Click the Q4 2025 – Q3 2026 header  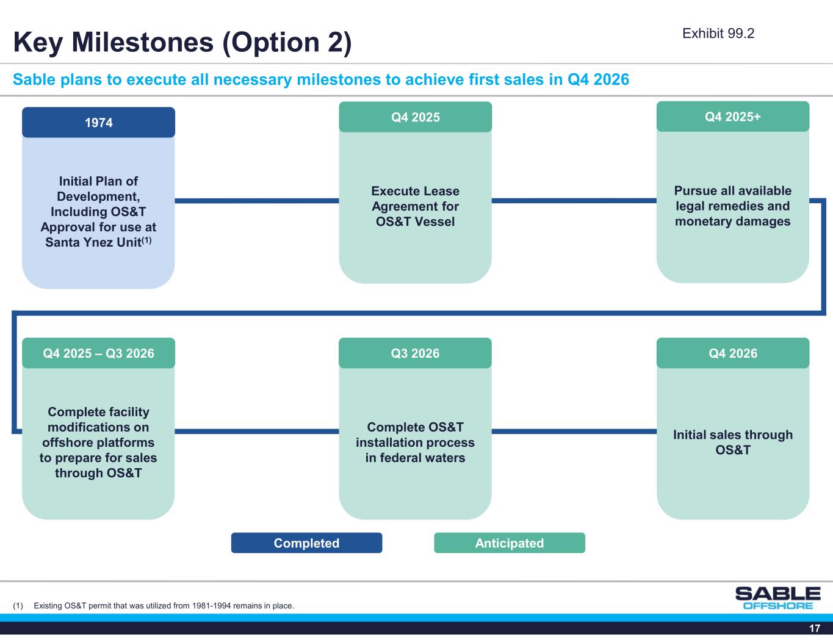pyautogui.click(x=98, y=353)
